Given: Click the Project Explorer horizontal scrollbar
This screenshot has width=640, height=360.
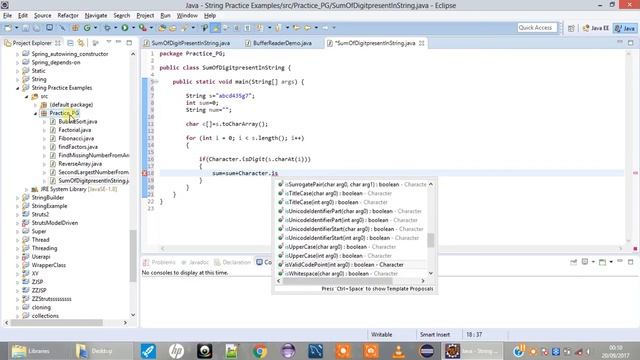Looking at the screenshot, I should coord(56,322).
